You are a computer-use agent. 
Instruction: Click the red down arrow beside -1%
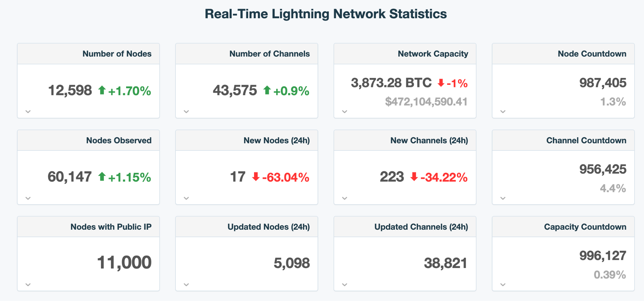[x=441, y=83]
